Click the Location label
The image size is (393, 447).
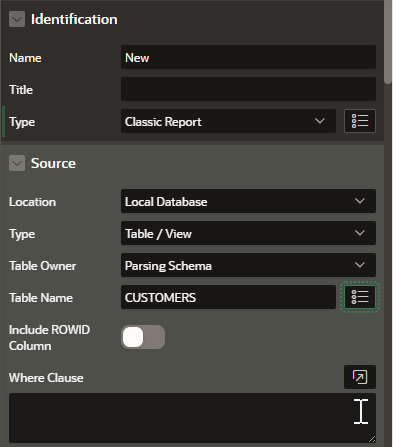[x=32, y=202]
